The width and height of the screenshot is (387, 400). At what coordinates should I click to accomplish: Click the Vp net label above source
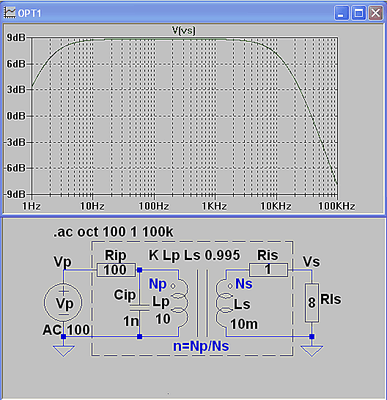tap(62, 262)
